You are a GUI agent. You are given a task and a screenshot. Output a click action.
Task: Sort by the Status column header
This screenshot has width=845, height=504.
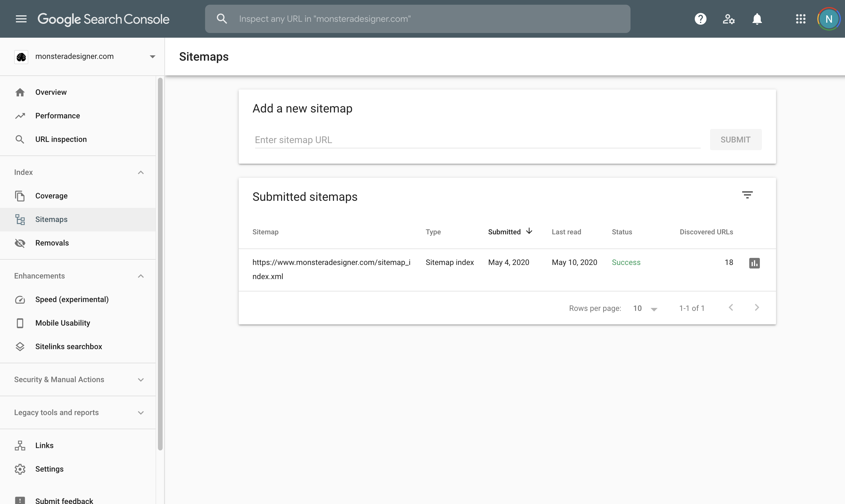click(x=622, y=232)
